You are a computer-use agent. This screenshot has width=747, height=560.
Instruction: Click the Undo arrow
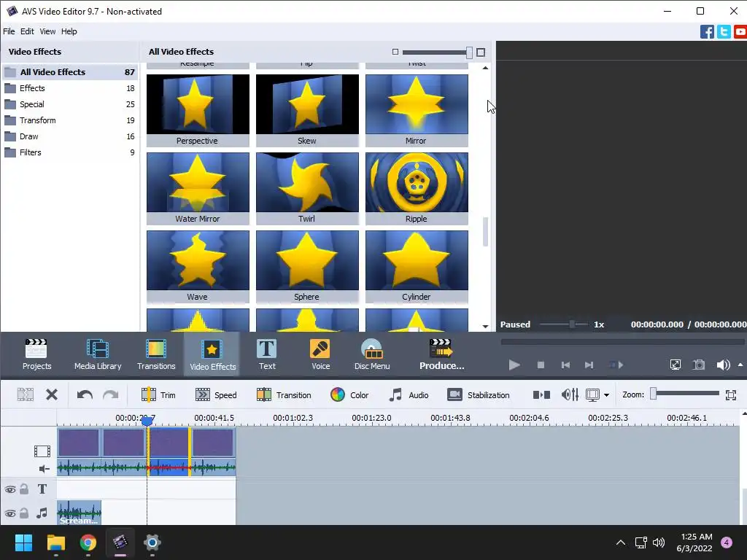click(85, 394)
